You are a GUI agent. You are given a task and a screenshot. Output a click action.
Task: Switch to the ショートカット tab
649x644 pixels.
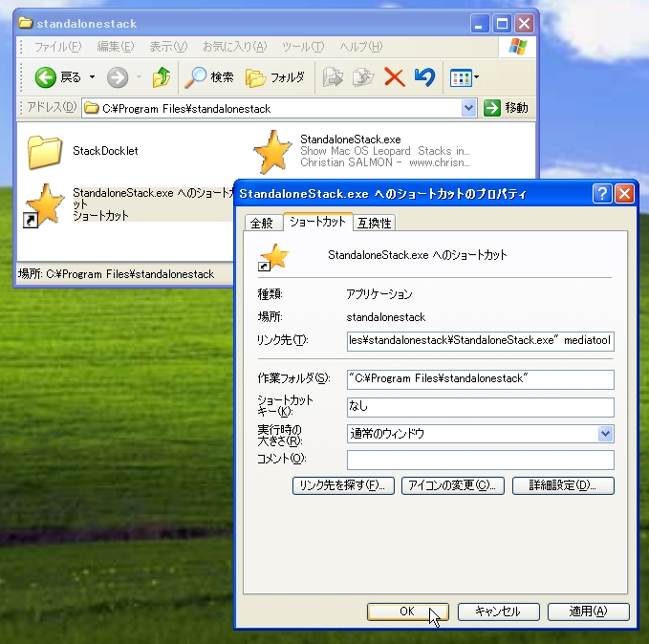[318, 222]
